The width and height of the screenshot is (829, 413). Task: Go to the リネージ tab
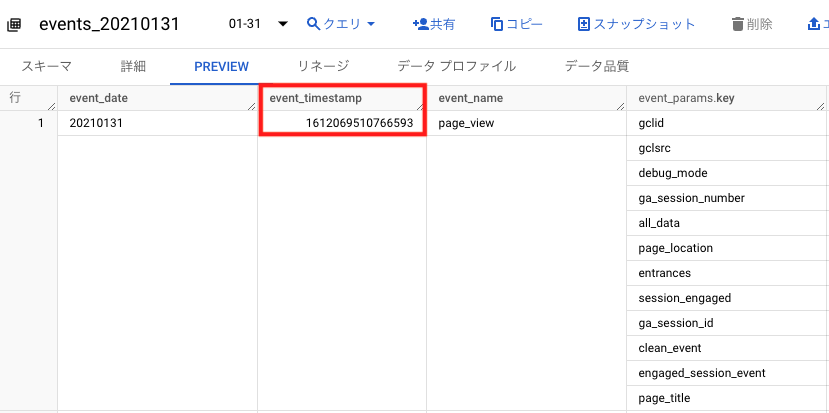coord(323,66)
